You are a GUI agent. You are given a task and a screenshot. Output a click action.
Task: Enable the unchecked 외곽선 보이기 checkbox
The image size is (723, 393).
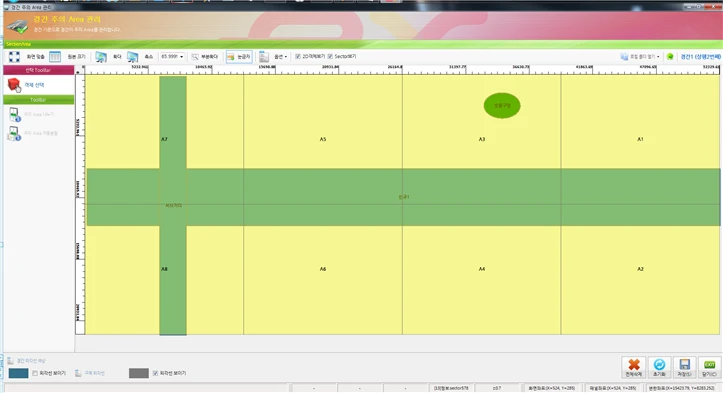pos(35,373)
